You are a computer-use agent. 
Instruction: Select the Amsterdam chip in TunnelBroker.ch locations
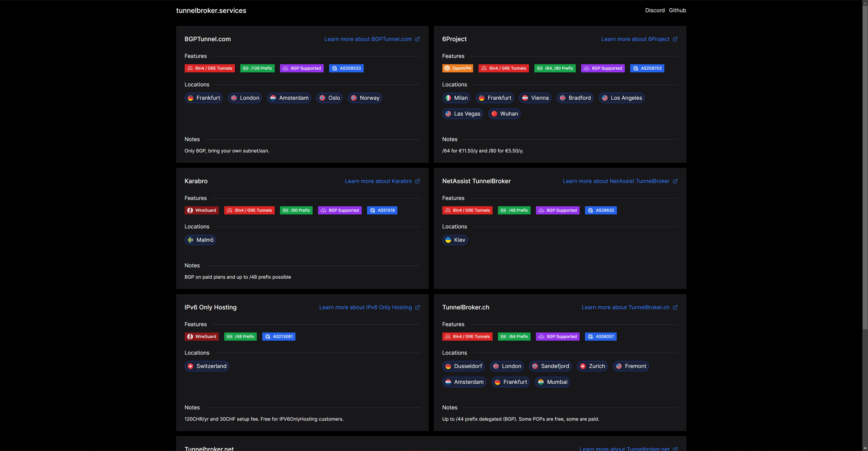click(464, 382)
